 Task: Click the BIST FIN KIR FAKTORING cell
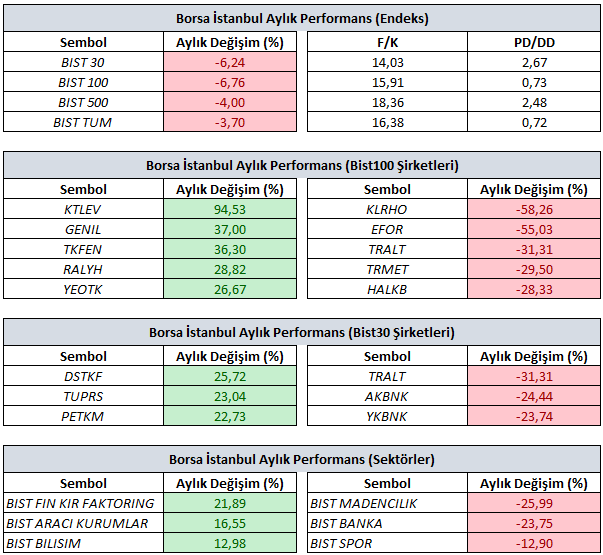tap(82, 503)
